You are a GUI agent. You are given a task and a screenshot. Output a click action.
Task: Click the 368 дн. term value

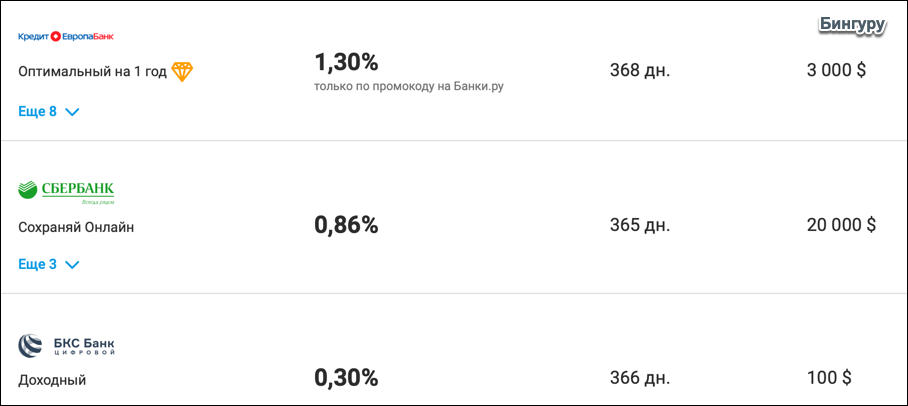pyautogui.click(x=640, y=71)
